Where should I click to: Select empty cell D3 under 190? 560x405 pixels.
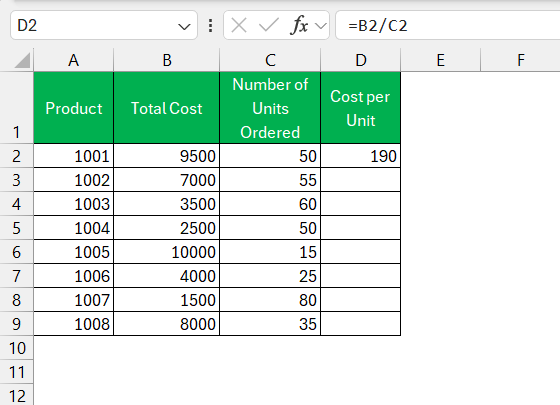(361, 180)
